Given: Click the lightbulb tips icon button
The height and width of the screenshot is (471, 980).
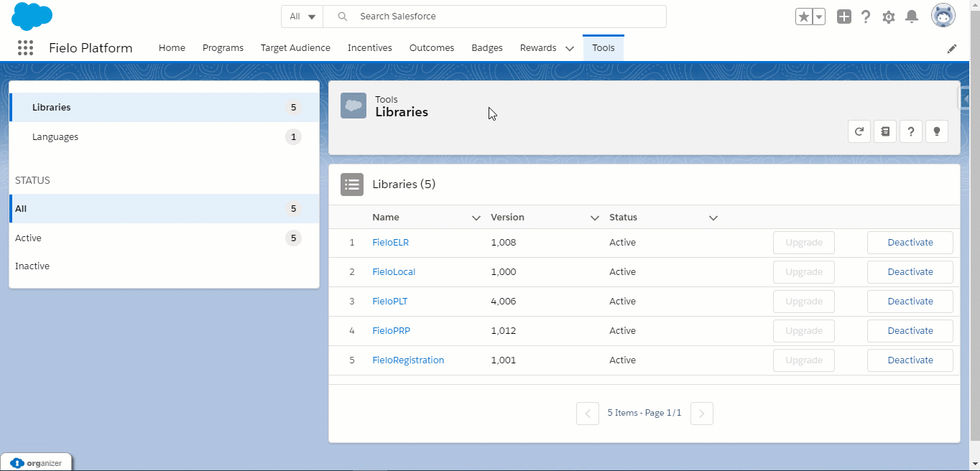Looking at the screenshot, I should (937, 131).
